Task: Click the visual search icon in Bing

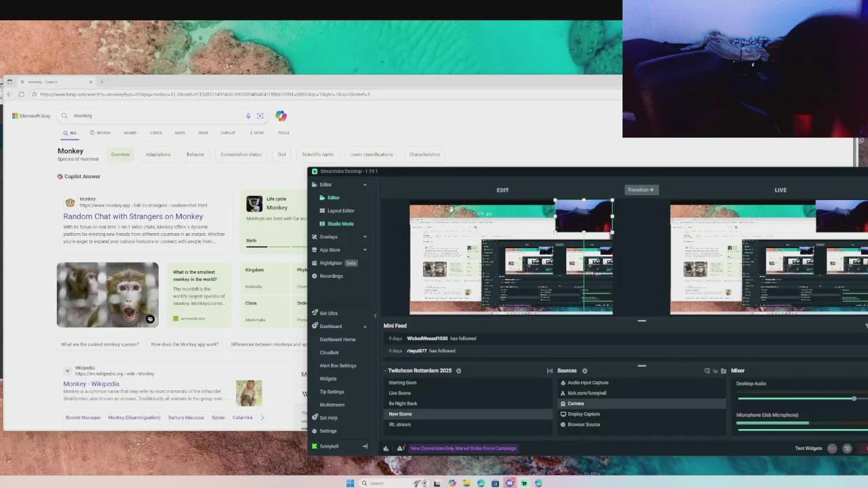Action: coord(260,116)
